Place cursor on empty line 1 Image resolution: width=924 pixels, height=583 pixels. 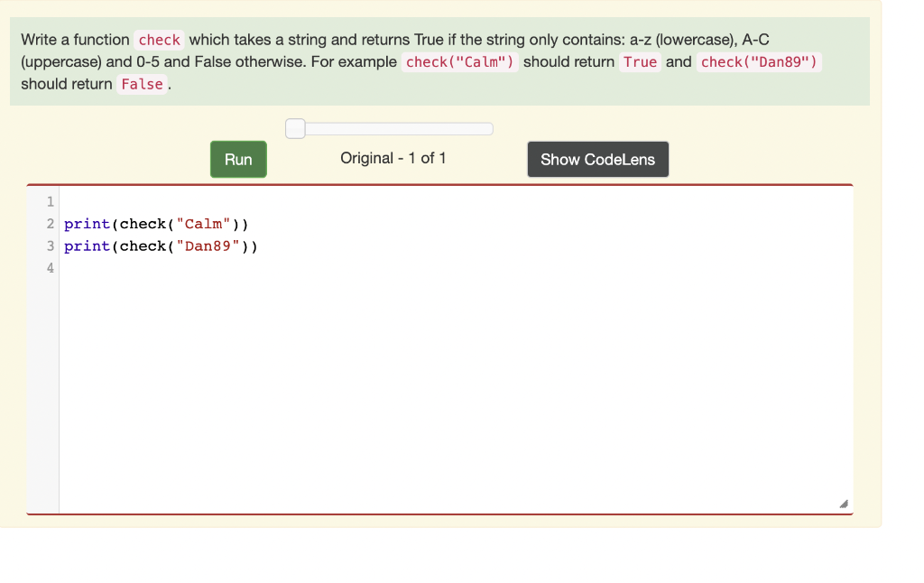(x=456, y=201)
